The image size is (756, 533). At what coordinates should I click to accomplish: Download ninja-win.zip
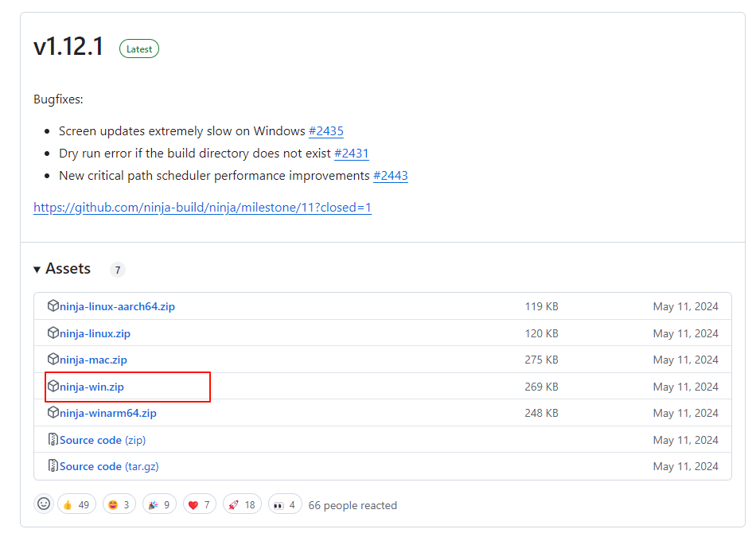tap(92, 387)
